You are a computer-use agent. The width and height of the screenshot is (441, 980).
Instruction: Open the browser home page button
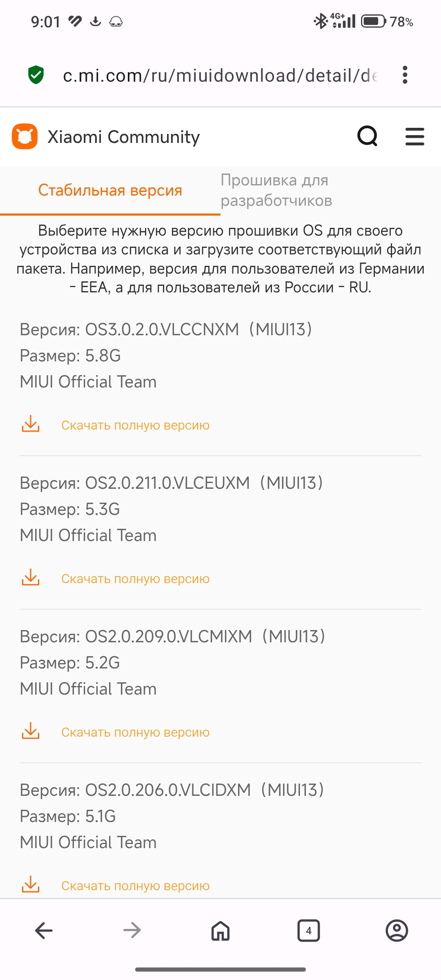(x=220, y=931)
